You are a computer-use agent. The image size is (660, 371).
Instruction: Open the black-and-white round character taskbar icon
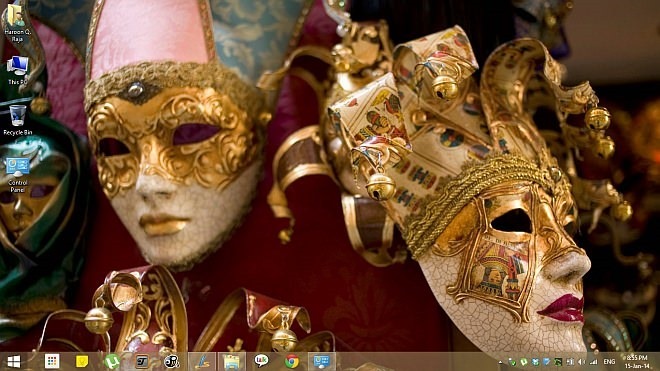(172, 361)
